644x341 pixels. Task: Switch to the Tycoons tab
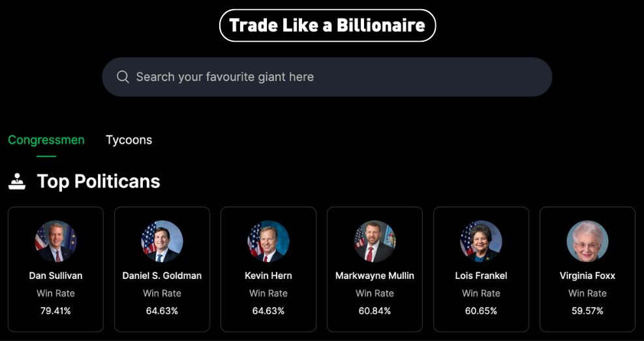[x=129, y=140]
